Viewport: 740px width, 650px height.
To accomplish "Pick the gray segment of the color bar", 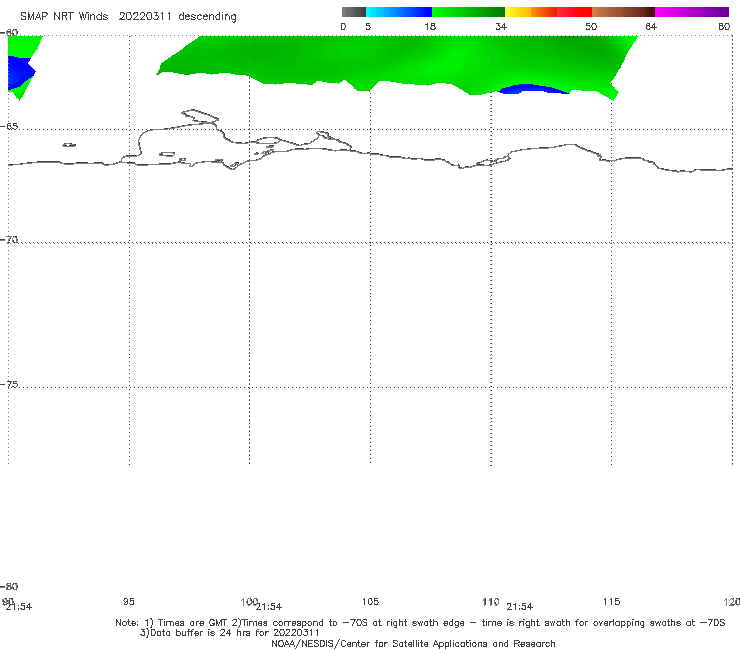I will (x=354, y=12).
